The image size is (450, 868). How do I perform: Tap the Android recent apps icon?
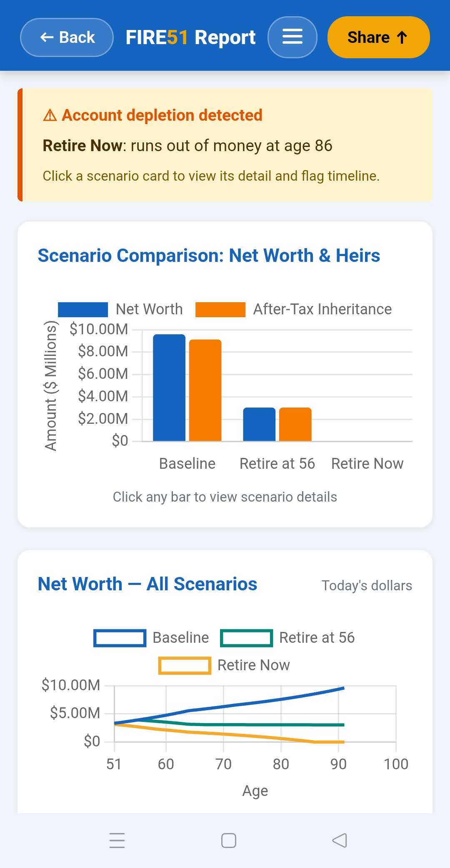point(117,840)
